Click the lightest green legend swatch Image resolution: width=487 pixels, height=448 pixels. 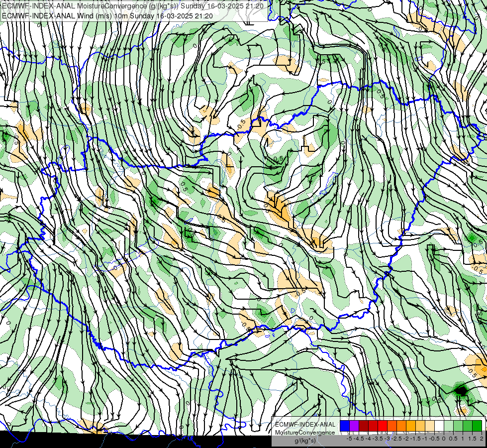449,426
